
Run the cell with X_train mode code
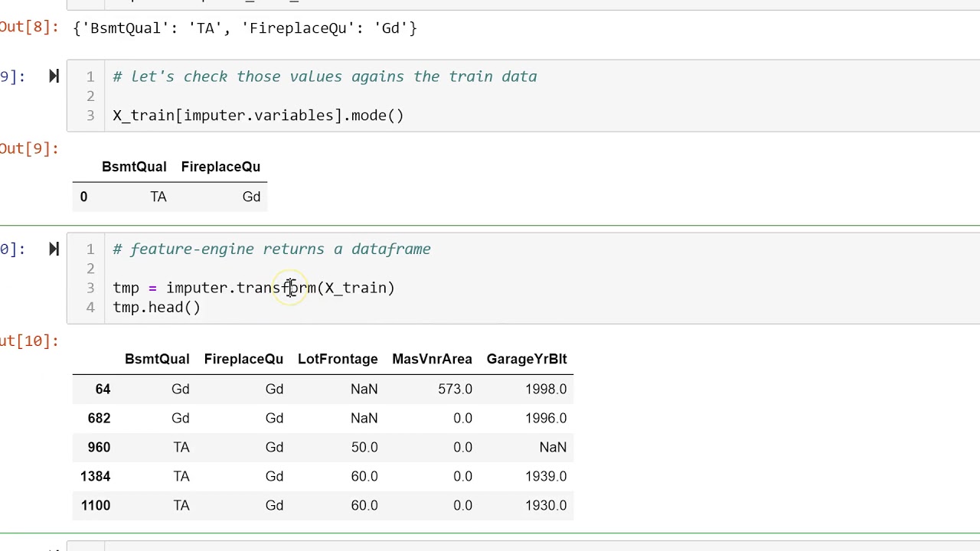pos(54,76)
